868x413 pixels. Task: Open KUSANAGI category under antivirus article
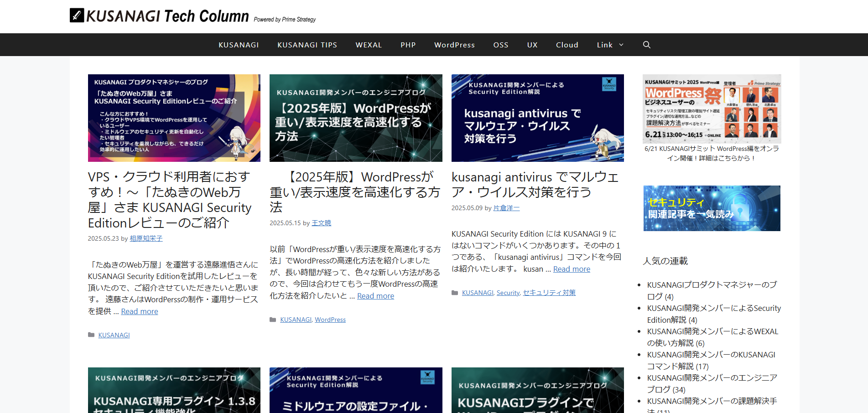tap(478, 293)
